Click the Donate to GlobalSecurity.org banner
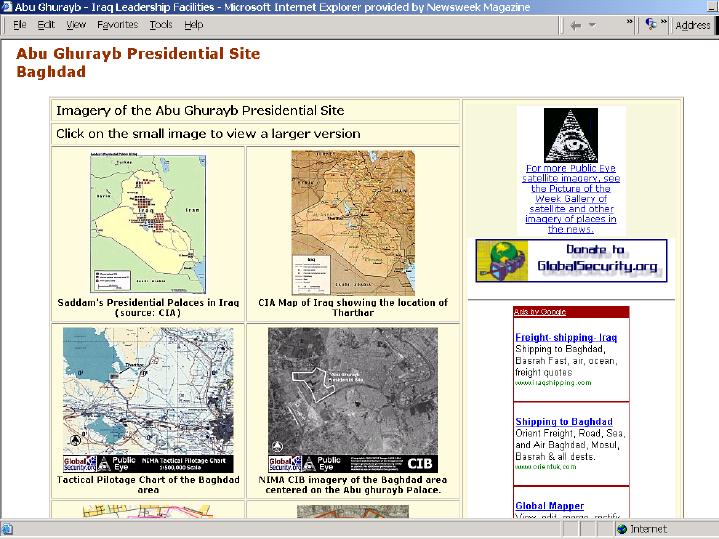Screen dimensions: 719x539 coord(571,261)
